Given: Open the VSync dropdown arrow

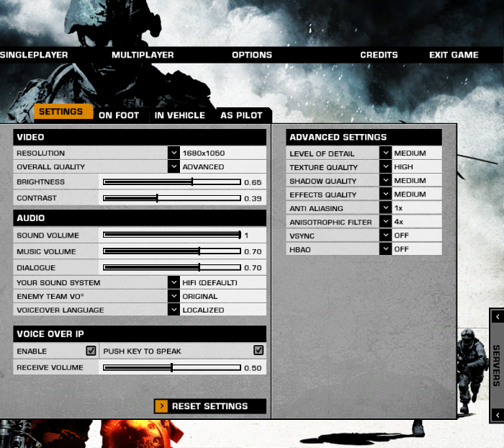Looking at the screenshot, I should click(385, 236).
